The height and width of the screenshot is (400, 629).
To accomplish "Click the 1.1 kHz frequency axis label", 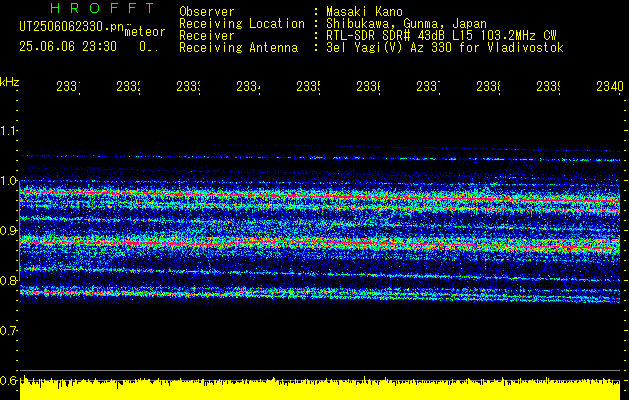I will (8, 131).
